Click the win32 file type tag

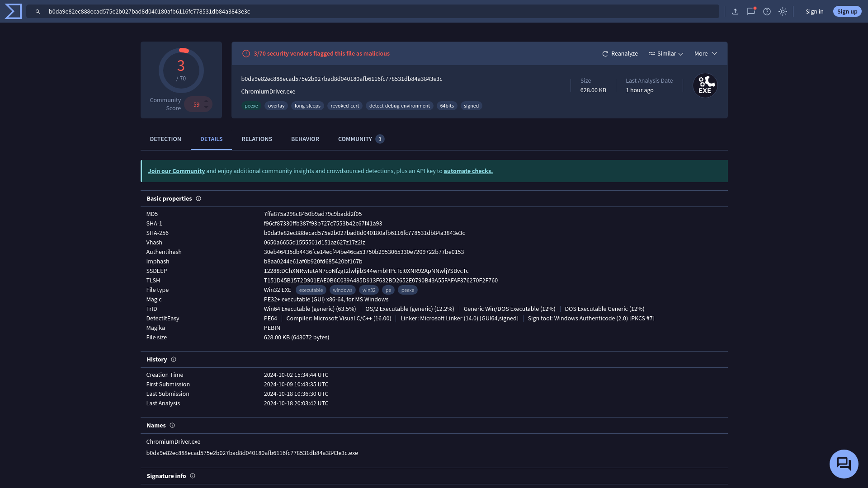tap(369, 291)
